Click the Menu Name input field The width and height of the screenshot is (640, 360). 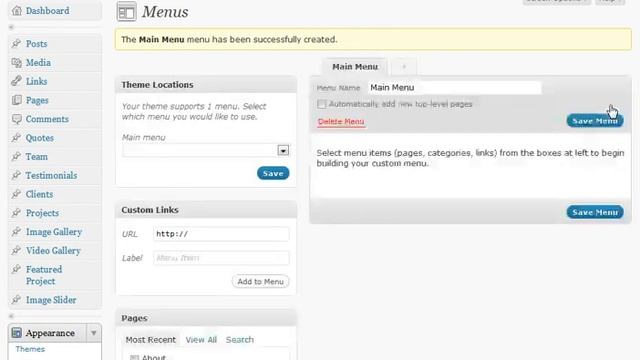[454, 87]
